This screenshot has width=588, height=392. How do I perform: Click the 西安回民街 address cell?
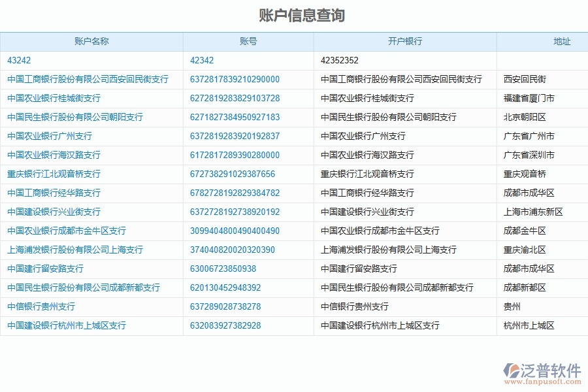(527, 79)
